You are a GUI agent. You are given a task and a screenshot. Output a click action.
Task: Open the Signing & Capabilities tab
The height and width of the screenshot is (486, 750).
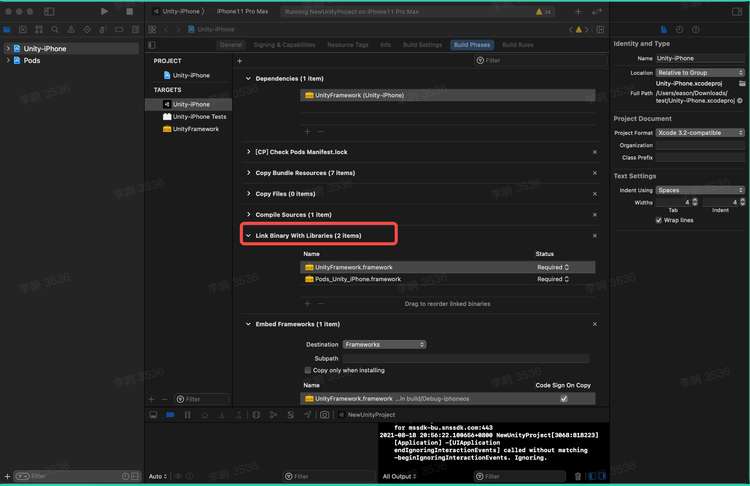click(283, 45)
